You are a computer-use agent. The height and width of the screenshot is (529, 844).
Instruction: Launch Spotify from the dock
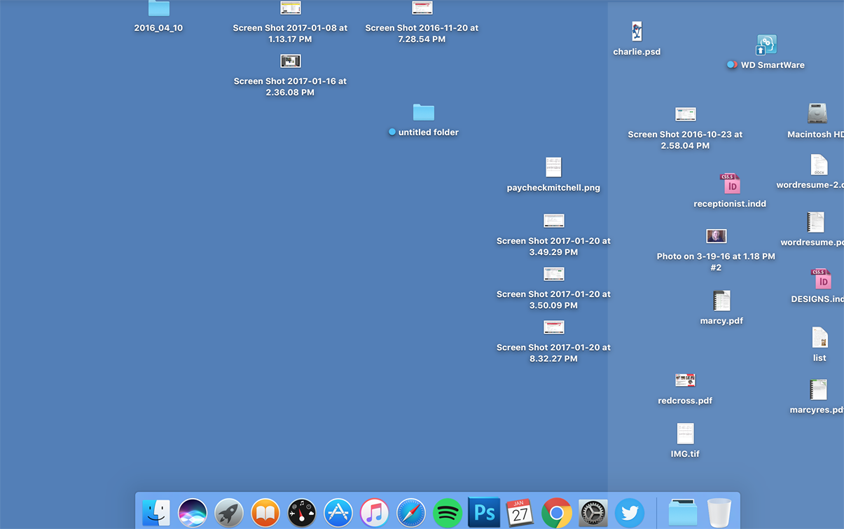(x=447, y=512)
